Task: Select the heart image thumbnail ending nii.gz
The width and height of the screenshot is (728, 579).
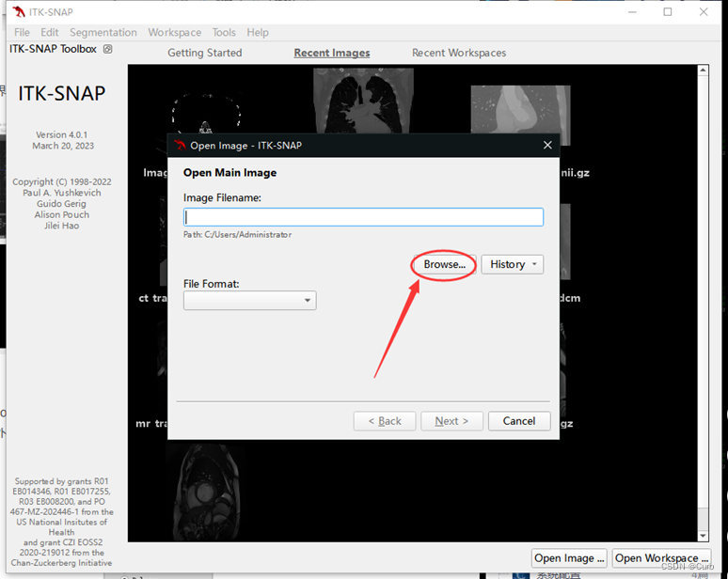Action: coord(520,111)
